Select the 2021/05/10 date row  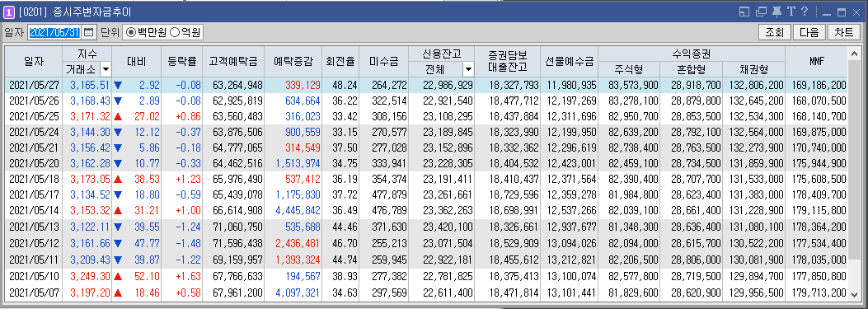(x=426, y=275)
